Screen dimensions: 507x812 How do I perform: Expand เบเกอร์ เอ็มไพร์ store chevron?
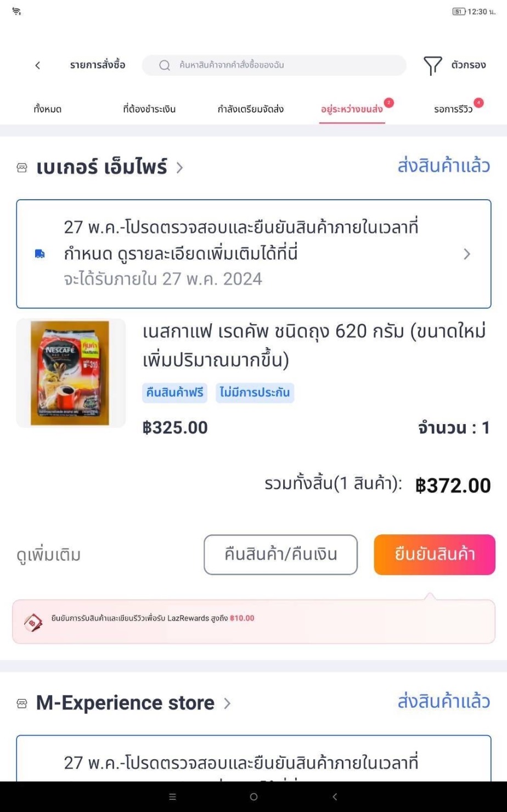click(179, 168)
